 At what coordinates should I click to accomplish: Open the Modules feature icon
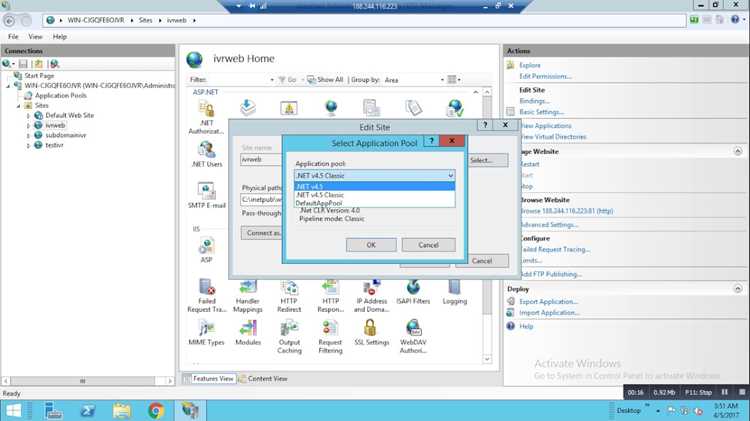(248, 332)
